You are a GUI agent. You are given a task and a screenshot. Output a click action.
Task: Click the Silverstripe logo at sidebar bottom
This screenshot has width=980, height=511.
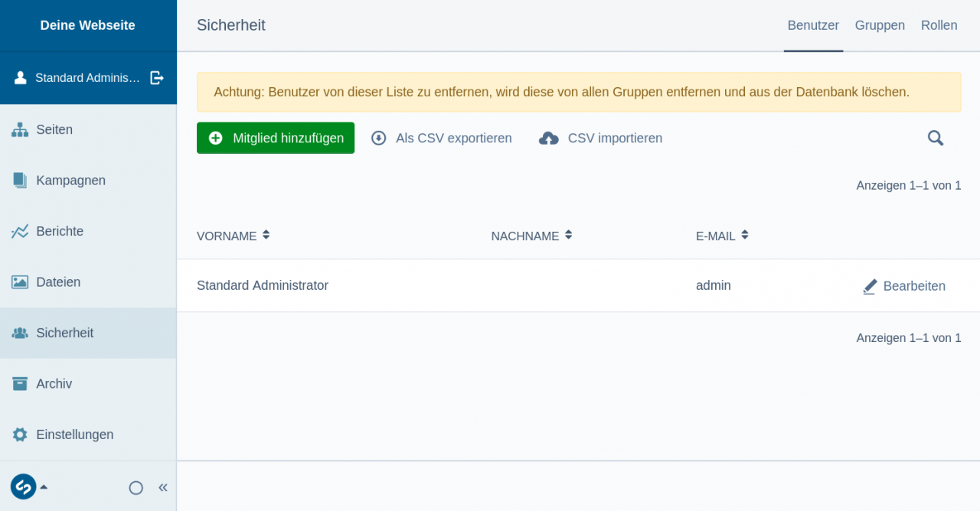[x=23, y=487]
